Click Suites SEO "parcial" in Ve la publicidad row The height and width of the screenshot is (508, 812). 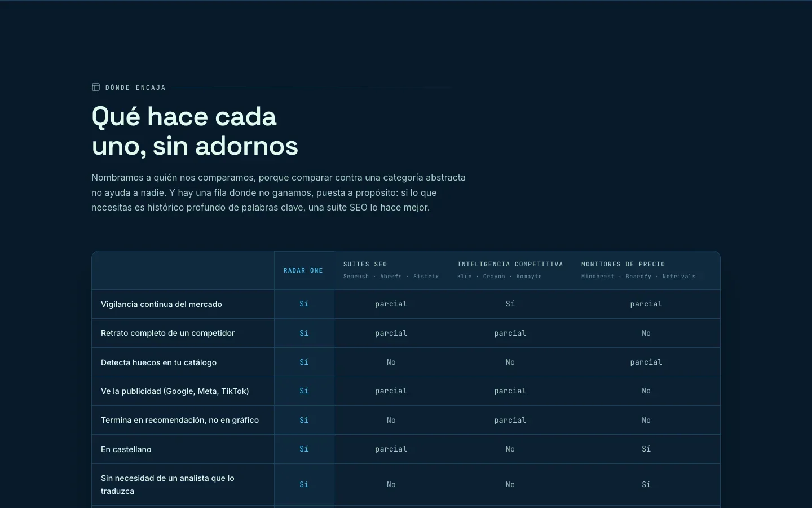391,391
